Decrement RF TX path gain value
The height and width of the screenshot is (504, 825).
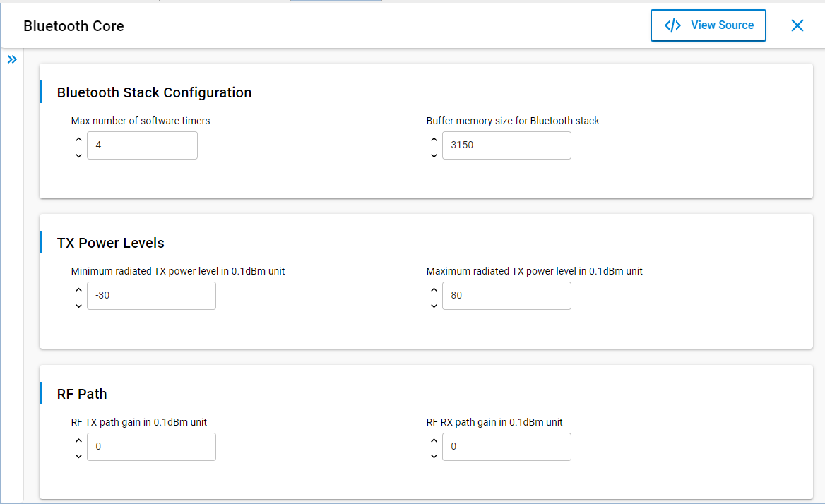[78, 456]
